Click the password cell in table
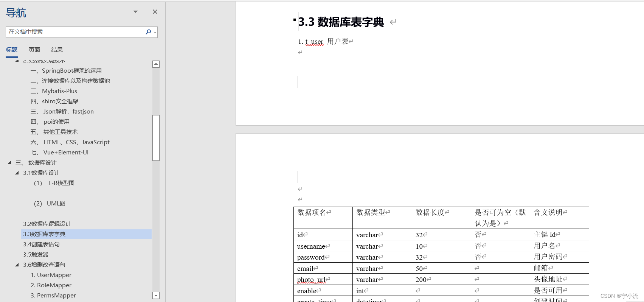644x302 pixels. [x=323, y=257]
